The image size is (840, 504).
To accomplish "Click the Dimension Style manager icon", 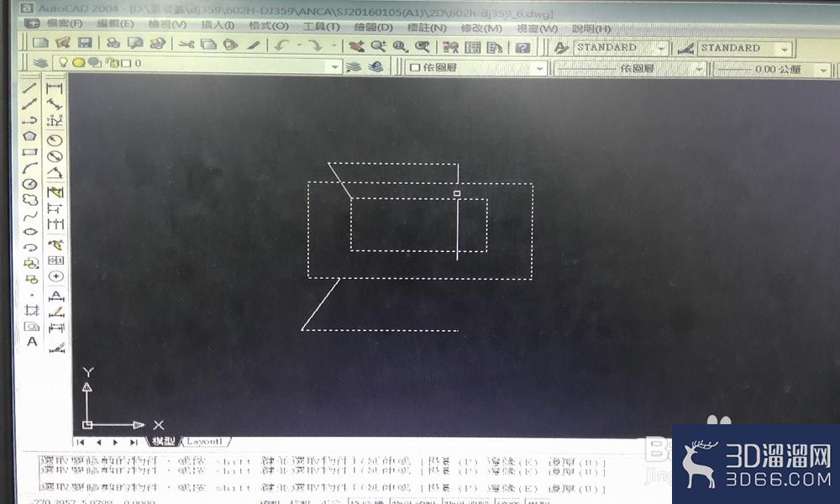I will tap(685, 50).
